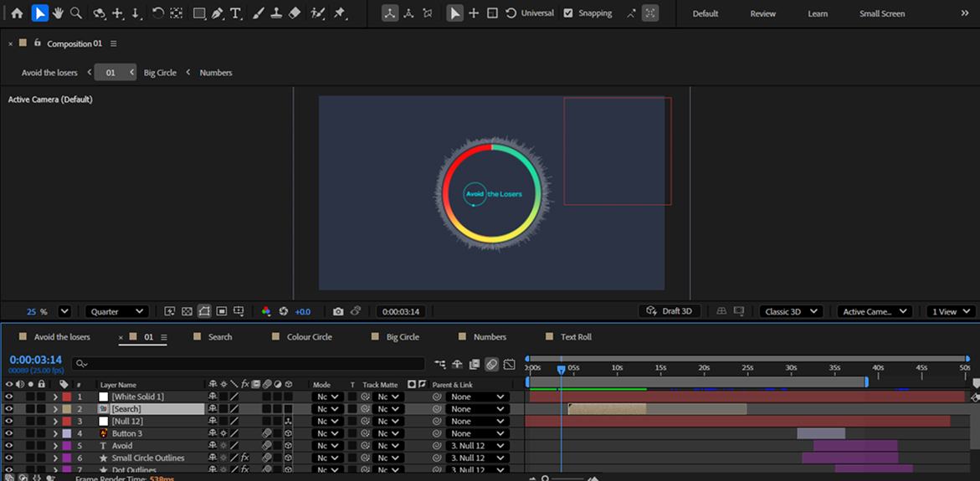Screen dimensions: 980x481
Task: Switch to the Colour Circle timeline tab
Action: pyautogui.click(x=309, y=337)
